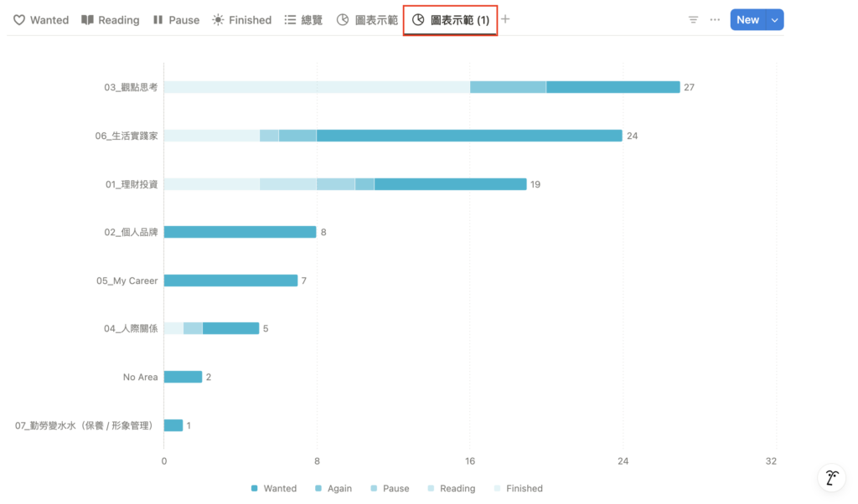858x504 pixels.
Task: Switch to the 圖表示範 tab
Action: (367, 20)
